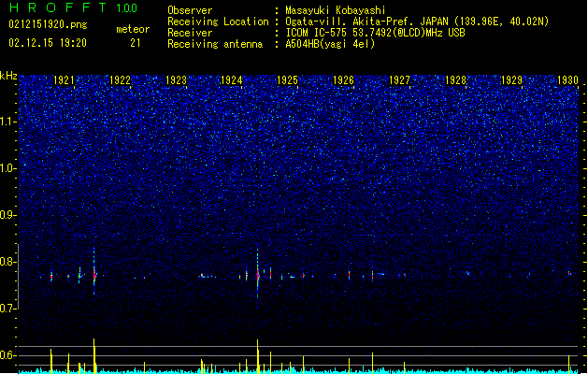The width and height of the screenshot is (588, 374).
Task: Click the 0.8 frequency axis label
Action: (x=8, y=262)
